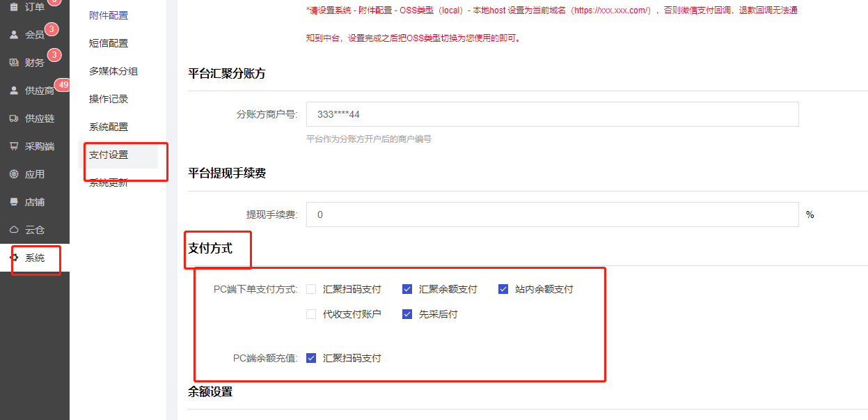Go to 操作记录 submenu
The width and height of the screenshot is (868, 420).
[x=109, y=99]
